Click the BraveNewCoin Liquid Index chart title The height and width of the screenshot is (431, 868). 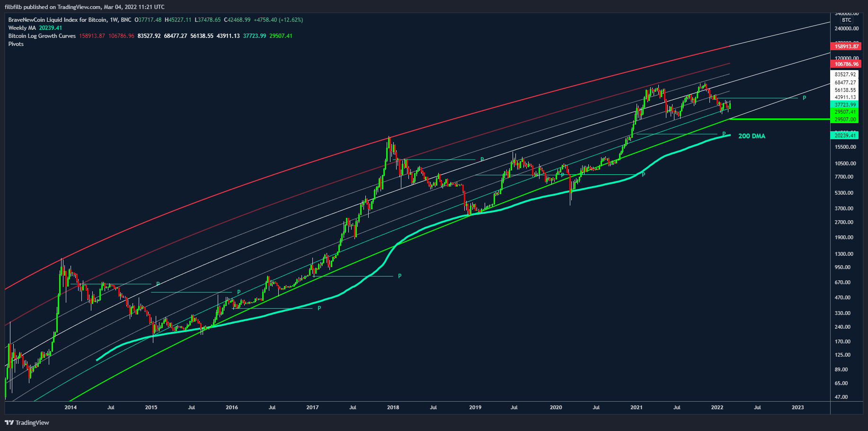pos(70,20)
